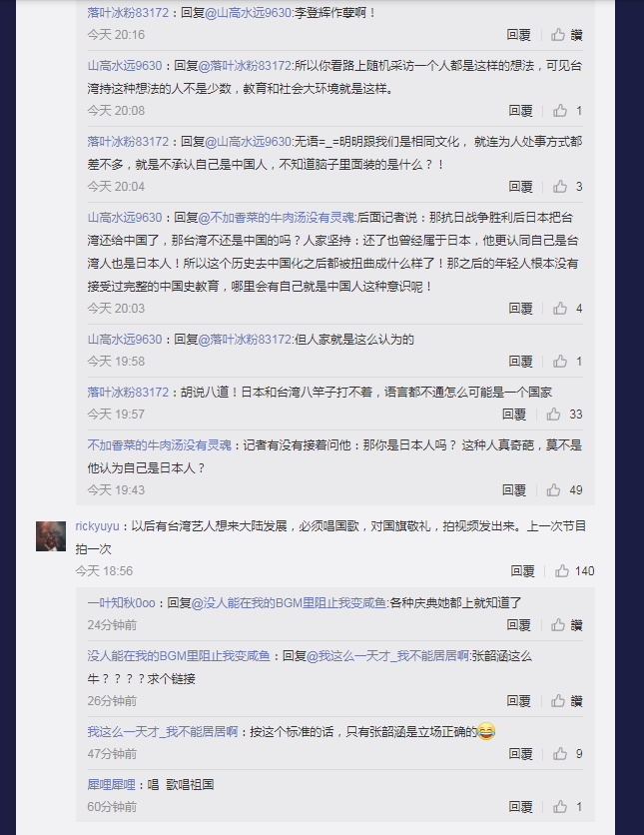Open 我这么一天才_我不能居居啊 user profile
644x835 pixels.
(x=163, y=732)
